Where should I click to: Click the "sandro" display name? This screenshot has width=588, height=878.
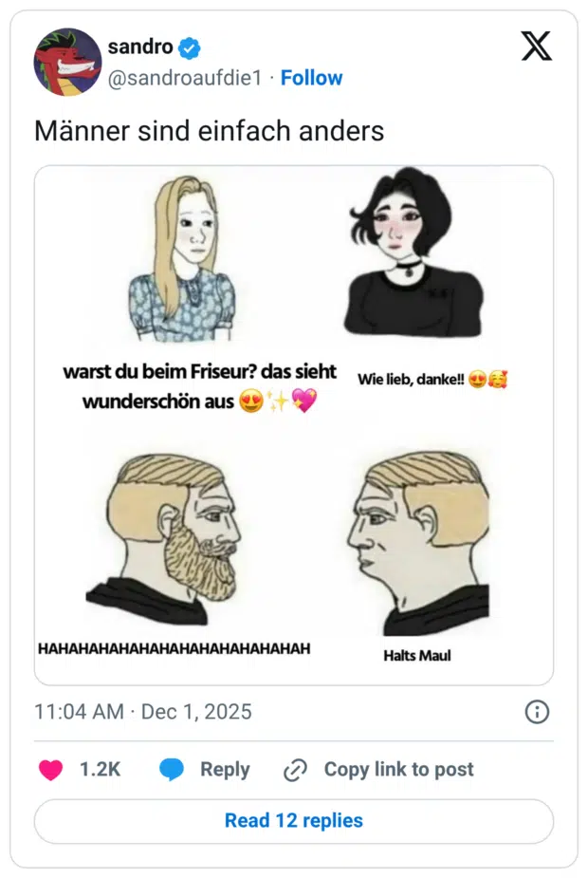click(139, 47)
